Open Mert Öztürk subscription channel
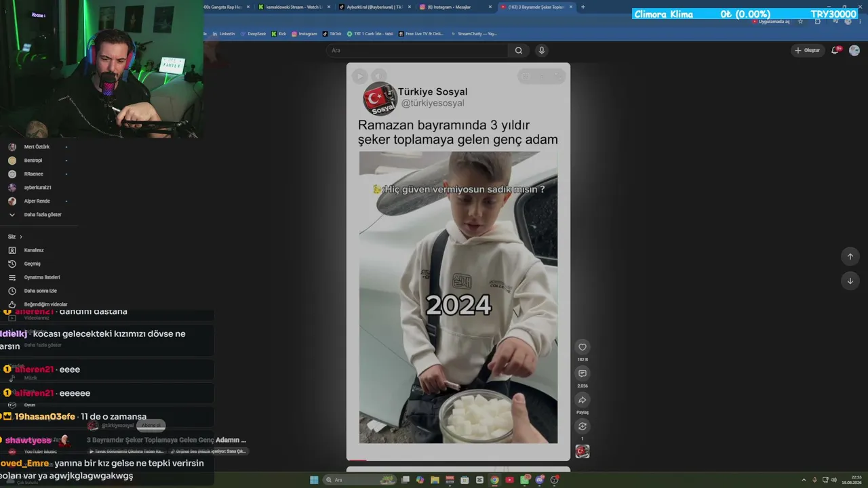This screenshot has width=868, height=488. click(x=37, y=147)
